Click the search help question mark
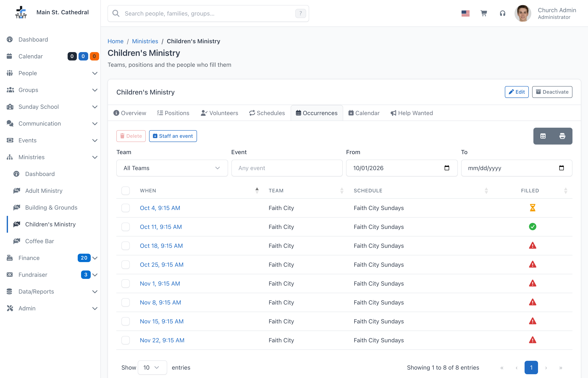The width and height of the screenshot is (588, 378). pyautogui.click(x=300, y=13)
